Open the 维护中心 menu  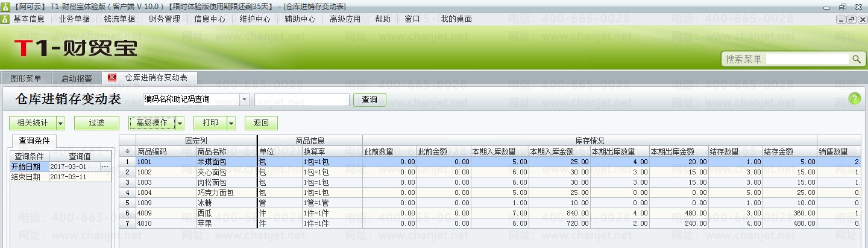tap(255, 19)
